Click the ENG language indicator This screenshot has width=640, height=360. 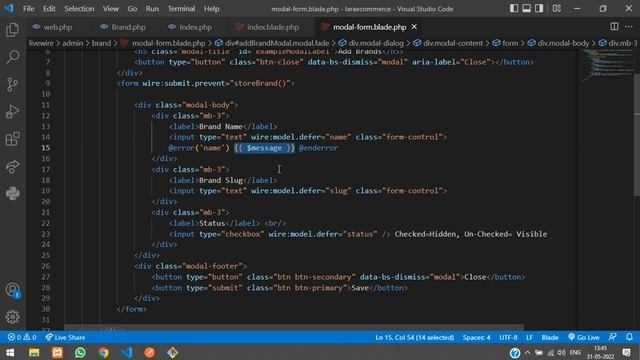575,352
